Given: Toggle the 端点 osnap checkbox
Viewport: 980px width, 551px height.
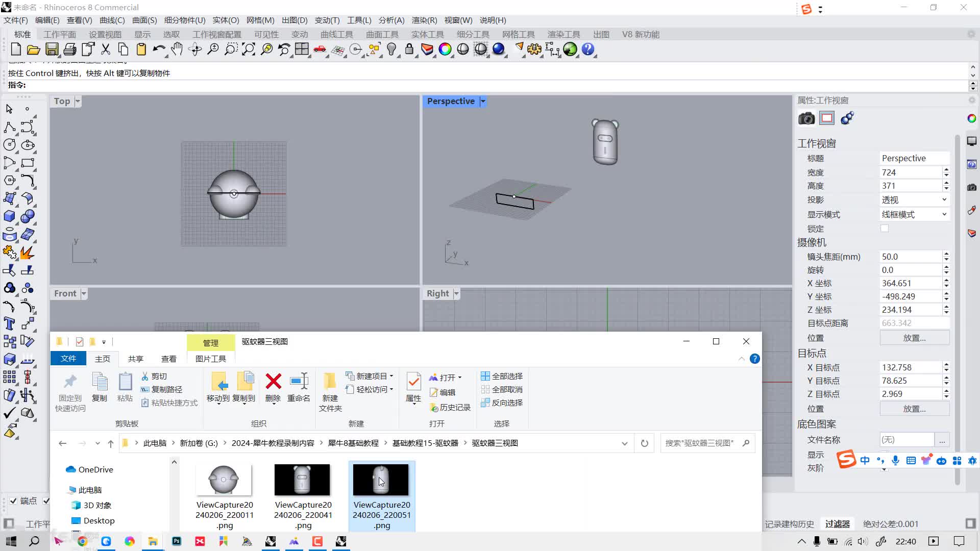Looking at the screenshot, I should coord(13,501).
